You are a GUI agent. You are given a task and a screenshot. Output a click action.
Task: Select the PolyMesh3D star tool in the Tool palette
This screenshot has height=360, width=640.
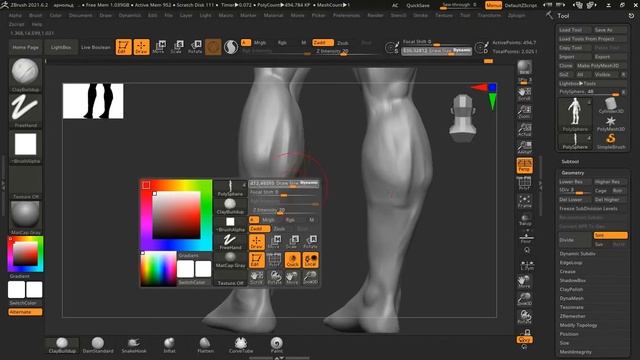[611, 123]
